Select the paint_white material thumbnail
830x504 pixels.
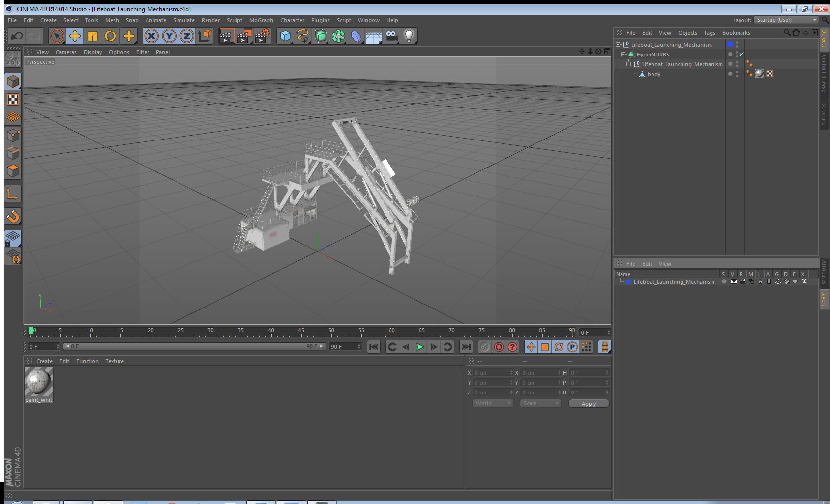point(39,382)
